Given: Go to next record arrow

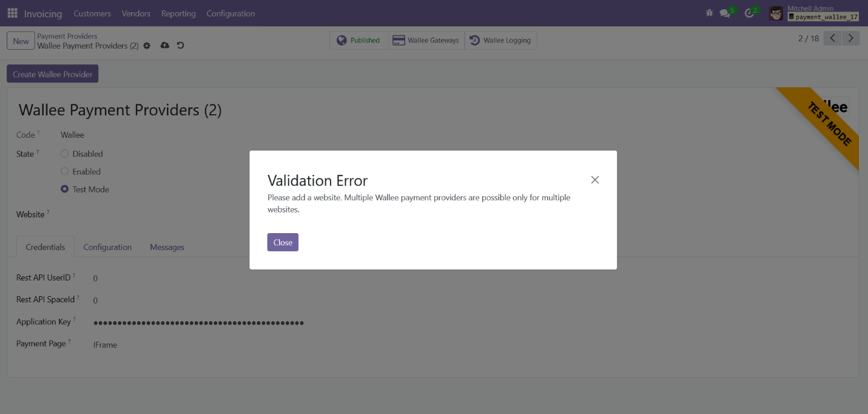Looking at the screenshot, I should 851,39.
